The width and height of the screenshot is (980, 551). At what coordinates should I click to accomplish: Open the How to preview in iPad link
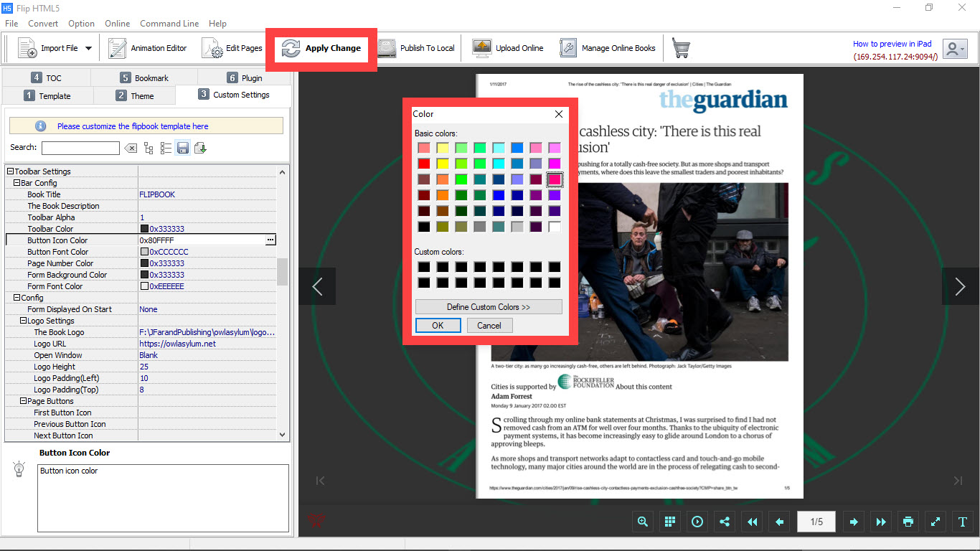892,44
